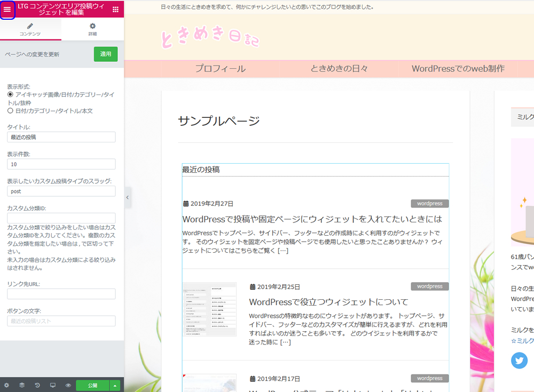Viewport: 534px width, 392px height.
Task: Open the revision history icon
Action: (37, 385)
